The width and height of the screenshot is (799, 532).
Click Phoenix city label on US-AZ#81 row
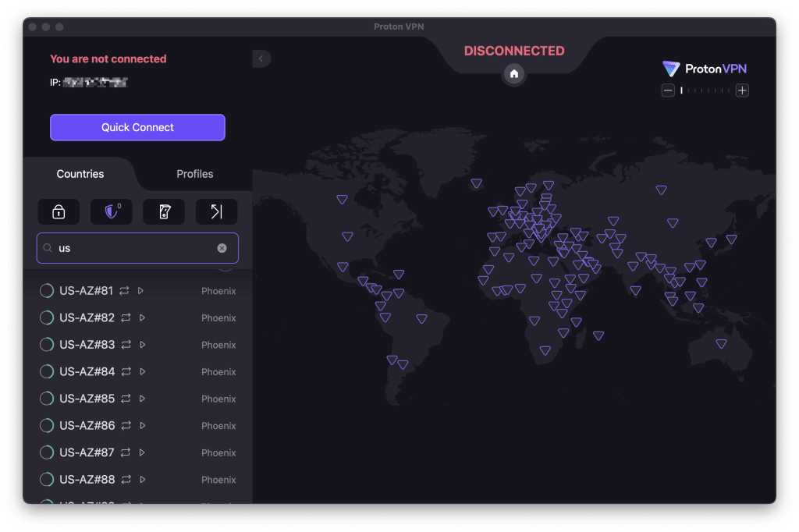[x=218, y=291]
